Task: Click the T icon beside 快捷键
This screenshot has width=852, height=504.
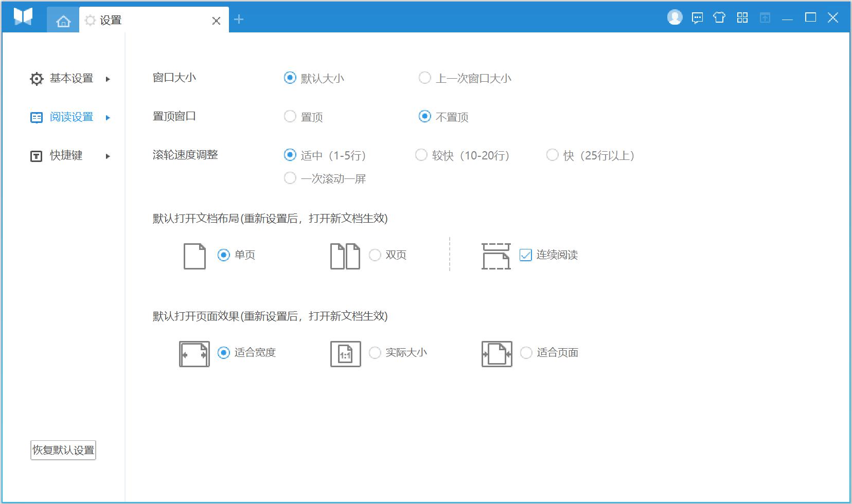Action: (35, 156)
